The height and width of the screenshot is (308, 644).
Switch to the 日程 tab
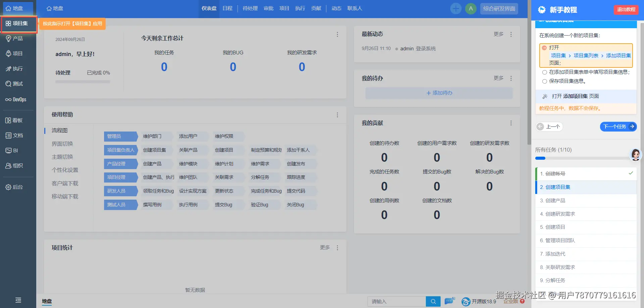pos(228,8)
